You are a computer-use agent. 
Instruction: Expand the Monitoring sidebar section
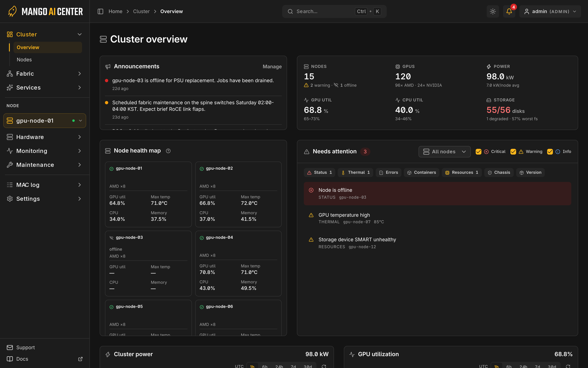45,151
